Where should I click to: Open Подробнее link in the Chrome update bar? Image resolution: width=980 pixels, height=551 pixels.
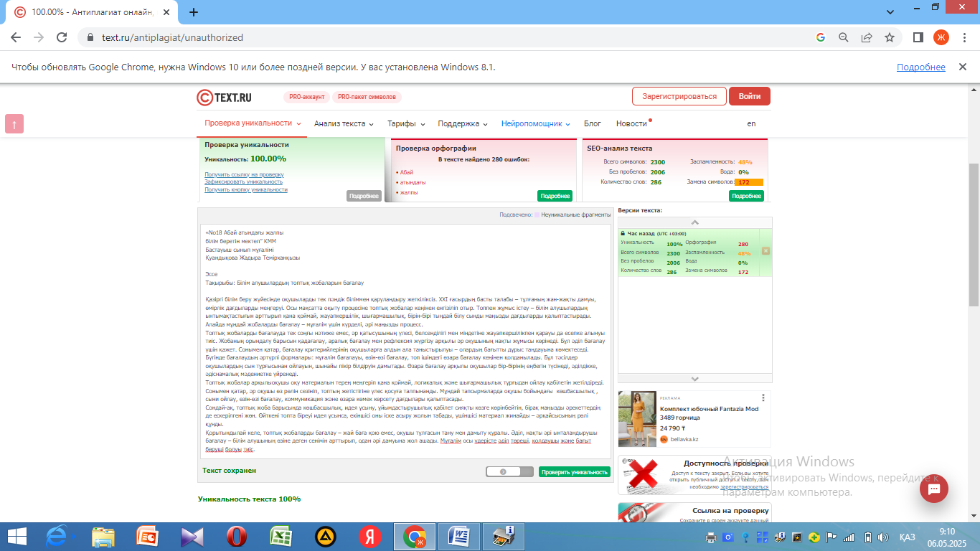921,67
